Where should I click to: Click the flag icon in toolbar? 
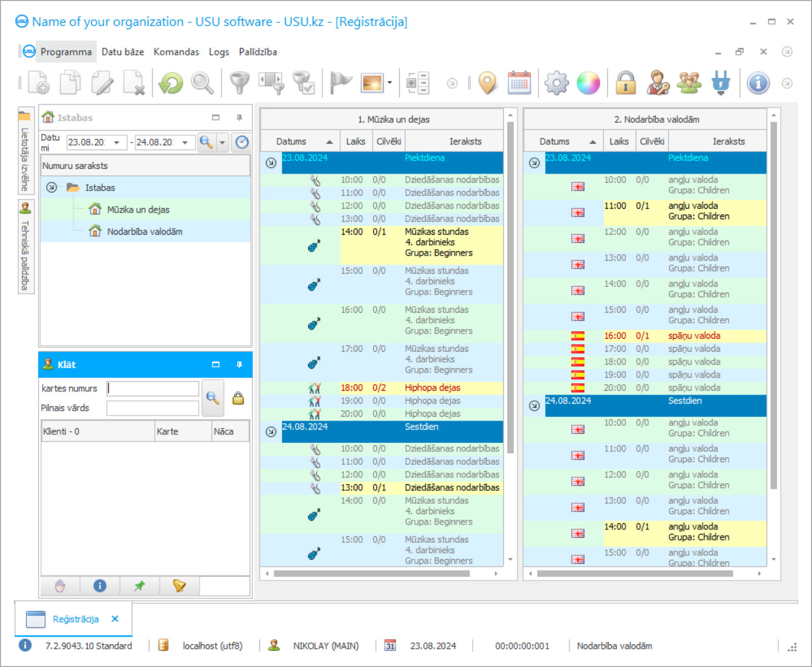click(x=340, y=83)
